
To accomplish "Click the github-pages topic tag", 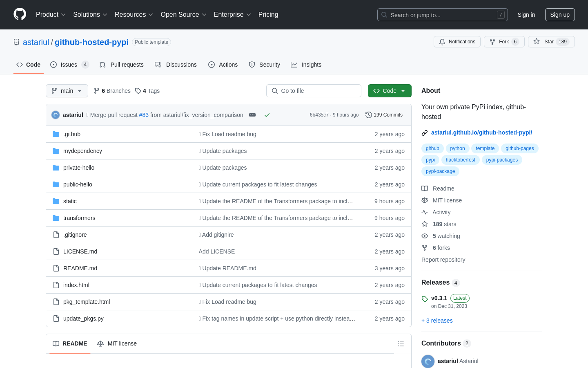I will (x=519, y=148).
